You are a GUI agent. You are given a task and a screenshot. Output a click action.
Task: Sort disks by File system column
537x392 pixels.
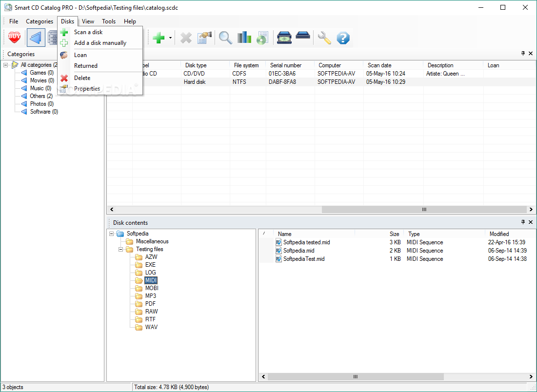(248, 65)
